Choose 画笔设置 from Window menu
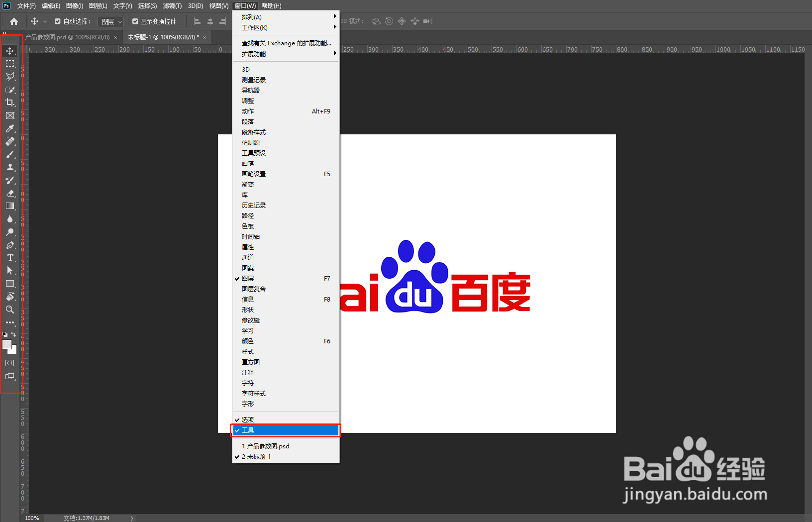The height and width of the screenshot is (522, 812). click(286, 174)
